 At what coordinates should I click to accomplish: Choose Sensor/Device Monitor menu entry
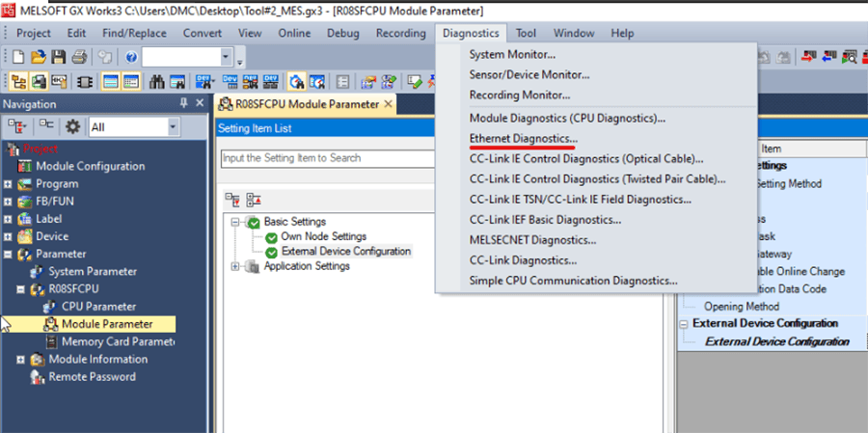tap(529, 74)
